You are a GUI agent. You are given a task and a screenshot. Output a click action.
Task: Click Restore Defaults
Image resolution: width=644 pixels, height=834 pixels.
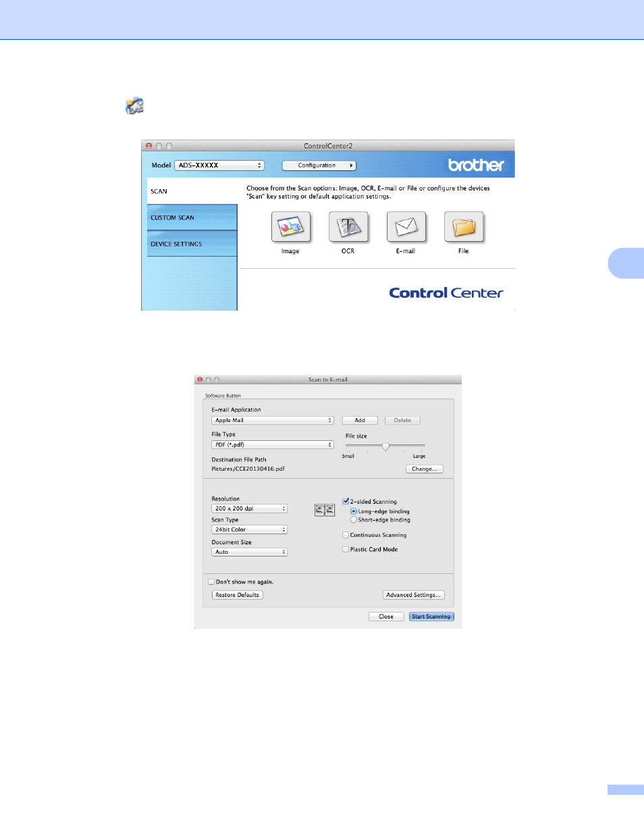(x=238, y=595)
